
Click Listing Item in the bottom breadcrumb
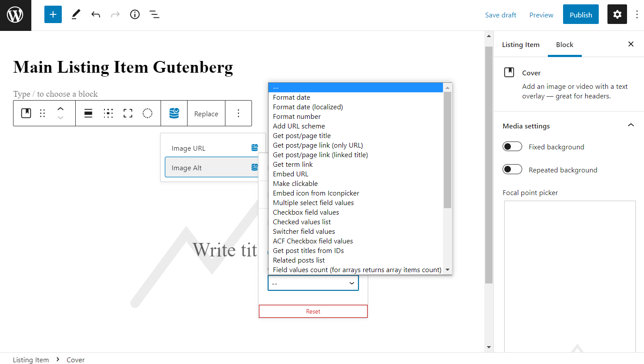[31, 360]
